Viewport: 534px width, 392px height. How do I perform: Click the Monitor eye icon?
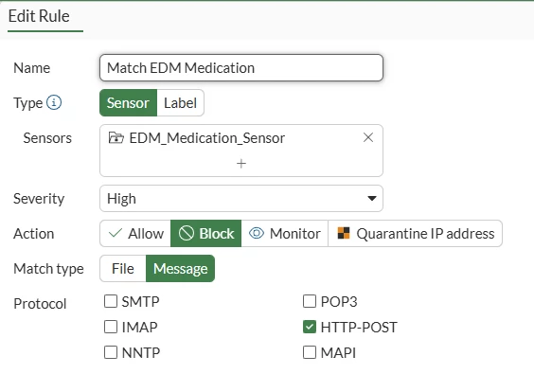[x=257, y=233]
